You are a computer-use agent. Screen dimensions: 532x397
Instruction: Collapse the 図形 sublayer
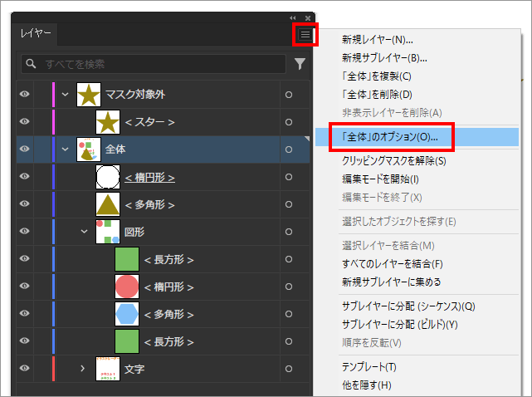coord(84,232)
